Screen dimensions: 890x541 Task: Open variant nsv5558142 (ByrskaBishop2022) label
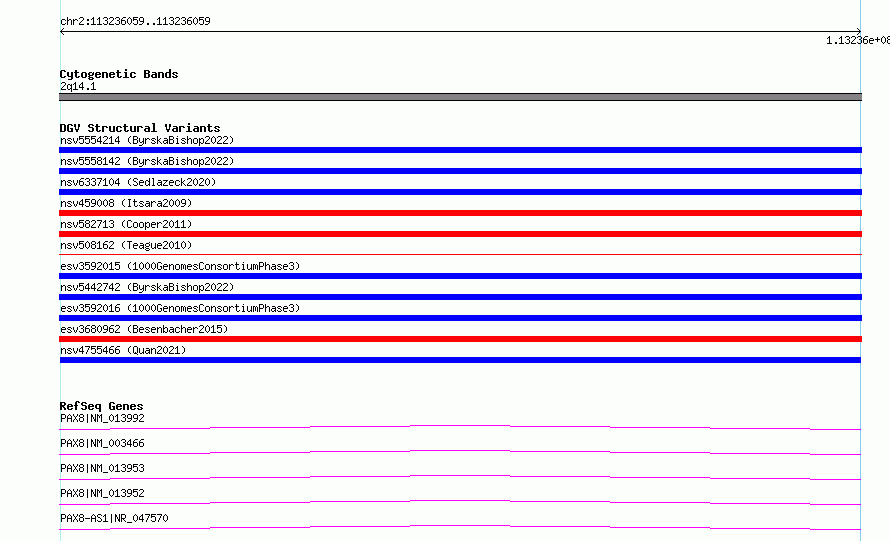coord(147,161)
